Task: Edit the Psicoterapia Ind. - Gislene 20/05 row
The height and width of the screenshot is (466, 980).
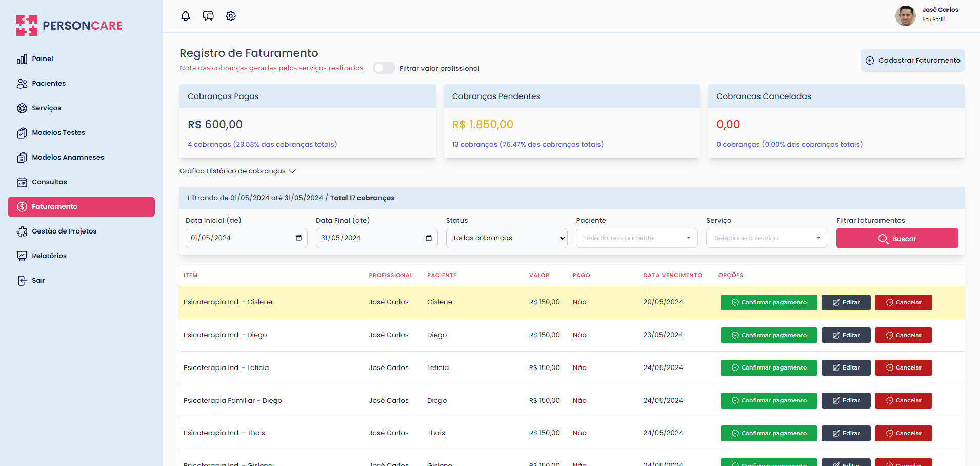Action: (x=846, y=303)
